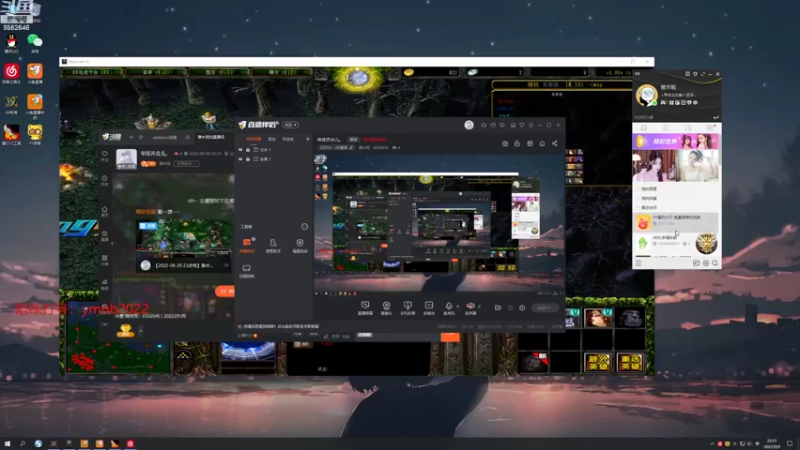Open YY home tab icon
This screenshot has height=450, width=800.
pos(643,128)
